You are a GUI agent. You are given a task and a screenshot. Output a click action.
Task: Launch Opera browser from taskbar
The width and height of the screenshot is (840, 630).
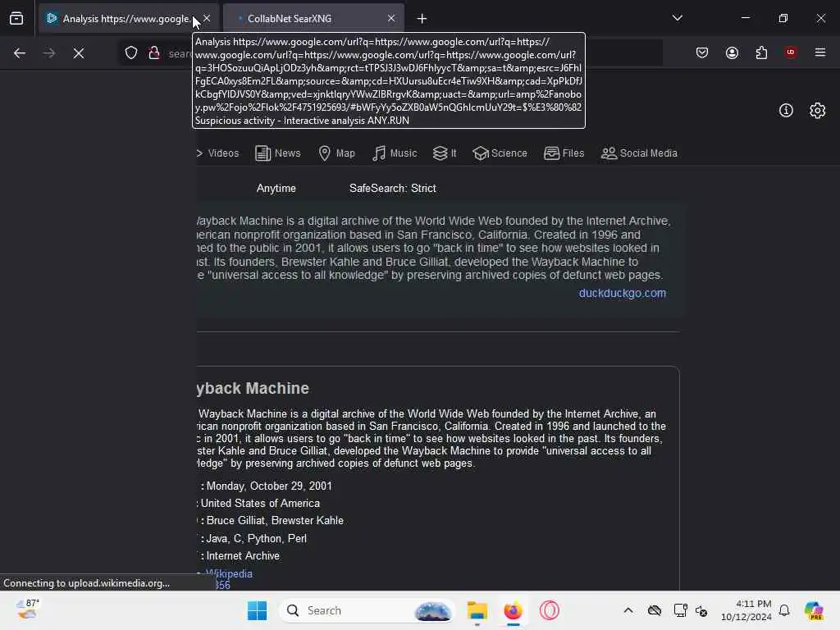(549, 610)
